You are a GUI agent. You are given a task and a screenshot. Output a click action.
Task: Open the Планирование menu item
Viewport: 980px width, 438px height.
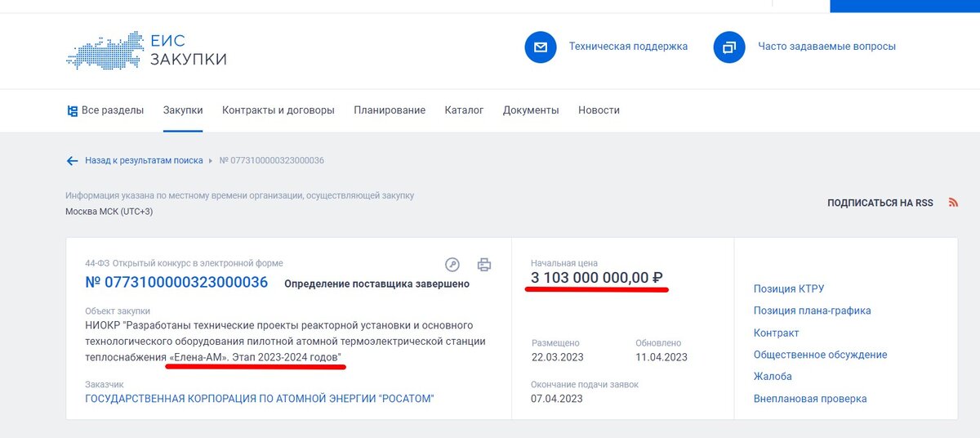(390, 110)
